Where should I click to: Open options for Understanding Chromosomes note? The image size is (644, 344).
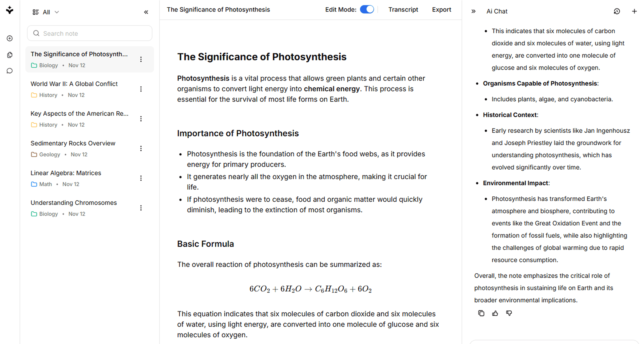point(141,208)
